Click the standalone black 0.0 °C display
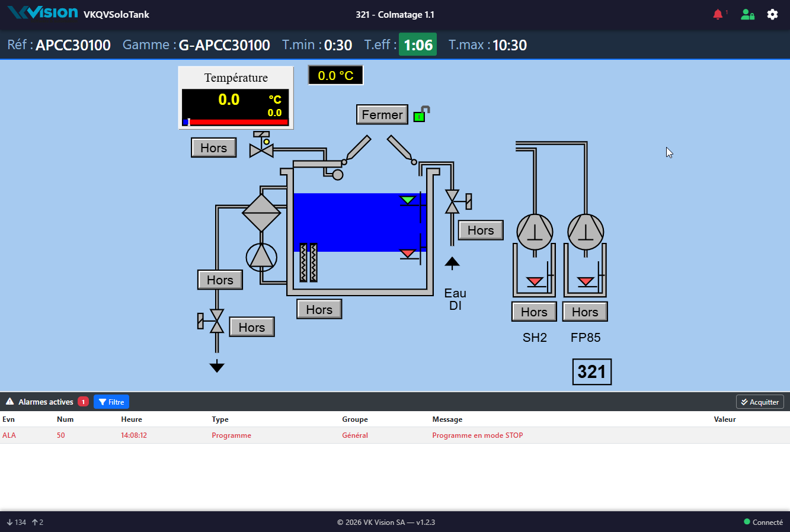Image resolution: width=790 pixels, height=532 pixels. 335,75
